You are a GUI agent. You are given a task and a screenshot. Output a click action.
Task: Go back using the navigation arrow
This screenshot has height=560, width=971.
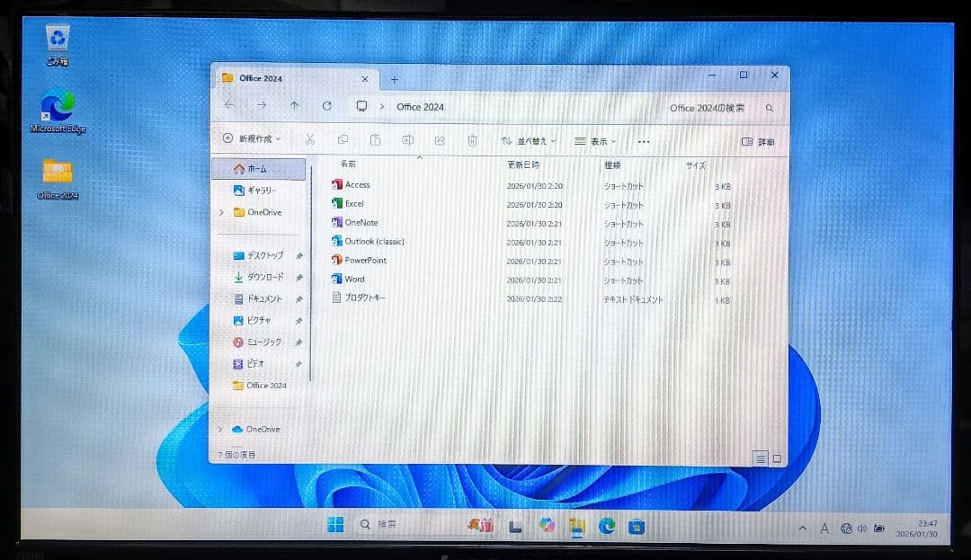pos(230,106)
